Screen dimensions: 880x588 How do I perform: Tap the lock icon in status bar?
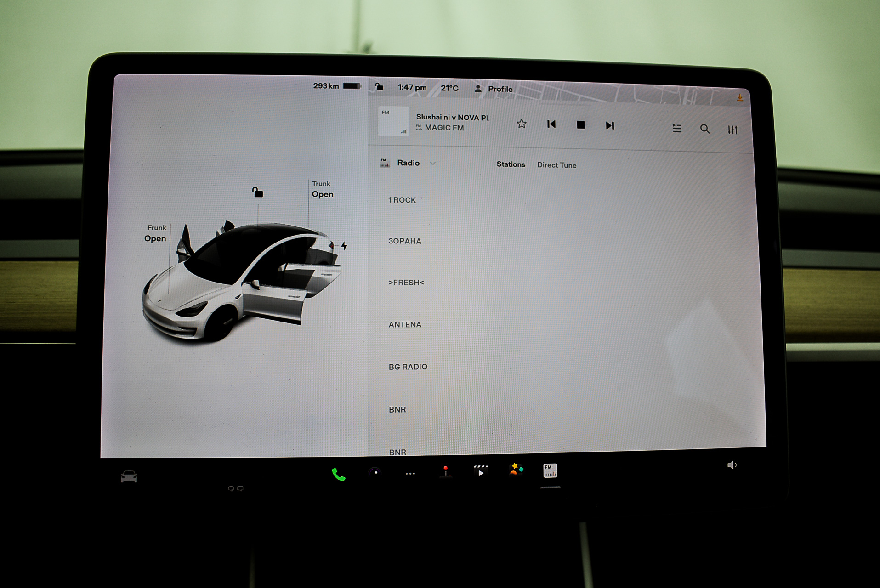point(379,86)
